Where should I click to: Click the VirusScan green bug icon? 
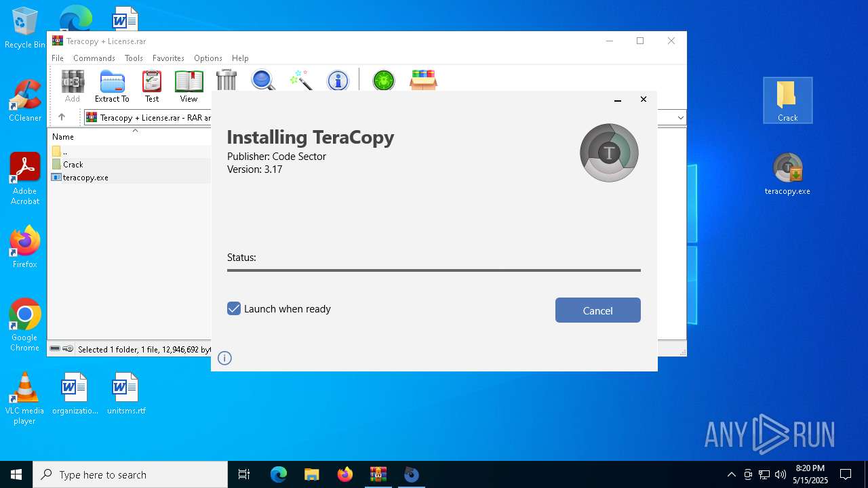pyautogui.click(x=384, y=80)
